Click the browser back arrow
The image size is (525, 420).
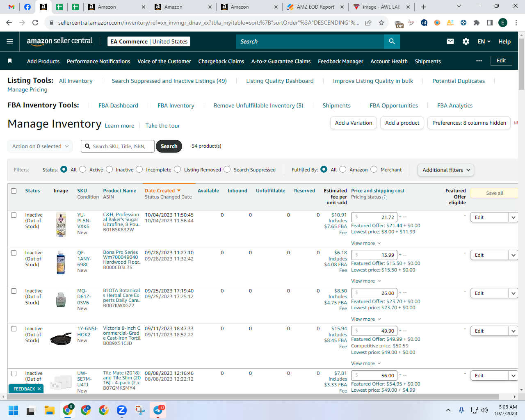[x=9, y=23]
